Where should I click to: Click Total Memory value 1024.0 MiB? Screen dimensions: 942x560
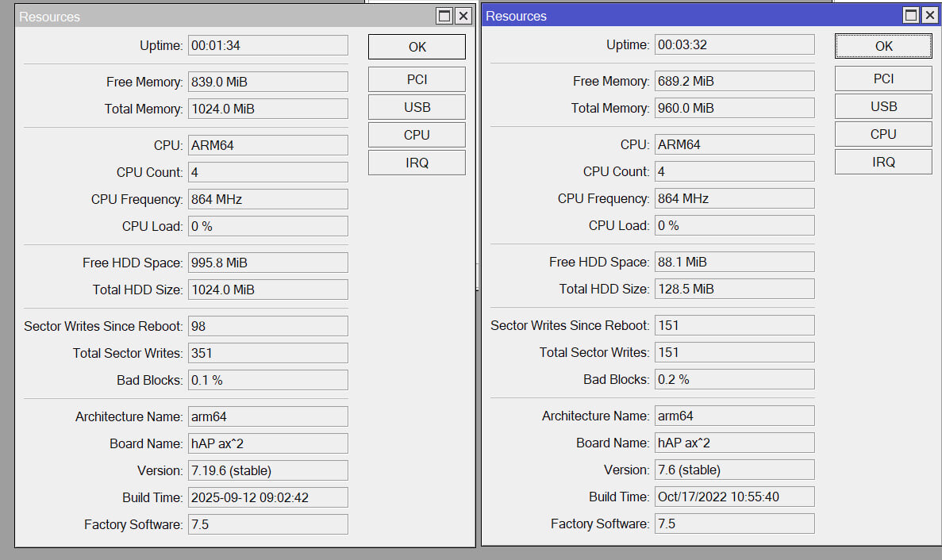coord(268,109)
